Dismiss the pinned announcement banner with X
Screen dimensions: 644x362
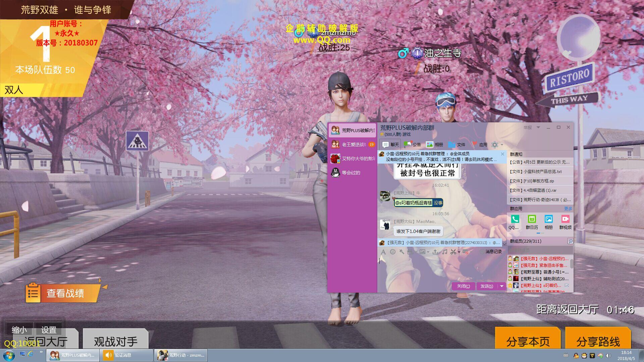[x=502, y=154]
